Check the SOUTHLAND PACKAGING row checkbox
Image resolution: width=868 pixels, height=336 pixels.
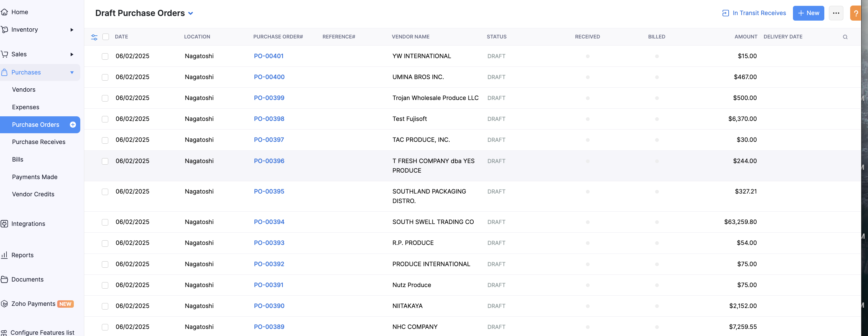pos(105,191)
